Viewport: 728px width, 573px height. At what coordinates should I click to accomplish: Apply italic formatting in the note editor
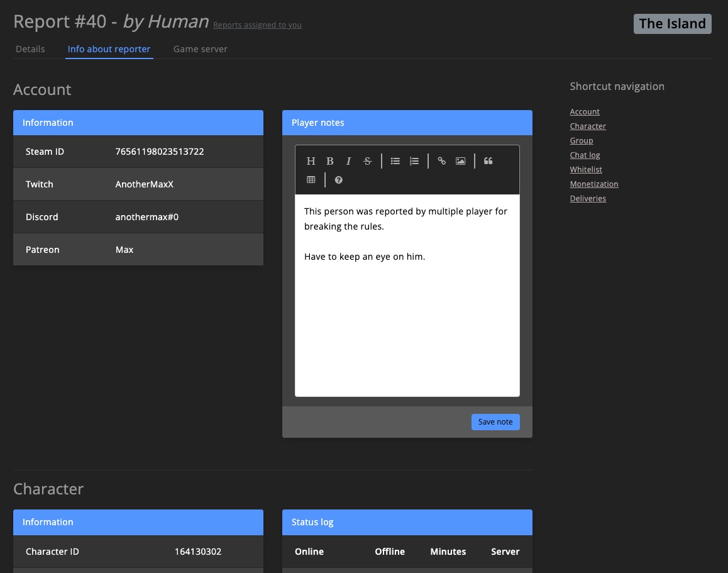(x=348, y=160)
